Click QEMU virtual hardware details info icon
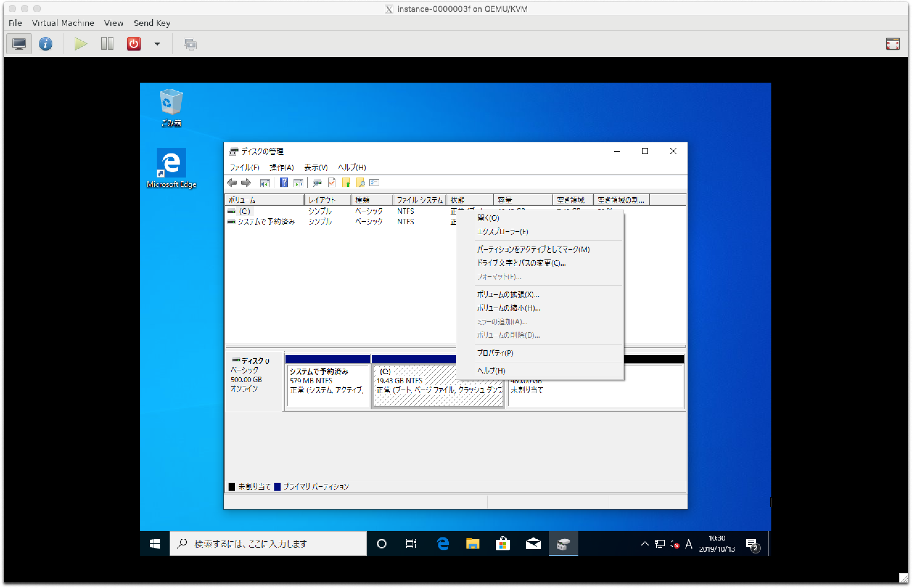Image resolution: width=912 pixels, height=588 pixels. (45, 44)
